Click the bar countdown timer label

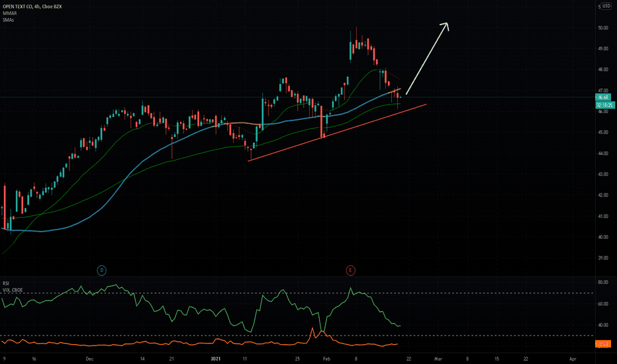(605, 105)
